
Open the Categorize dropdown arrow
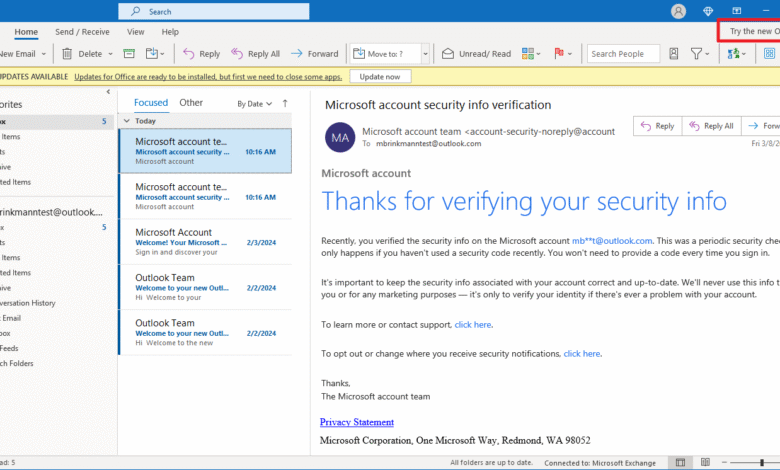538,54
